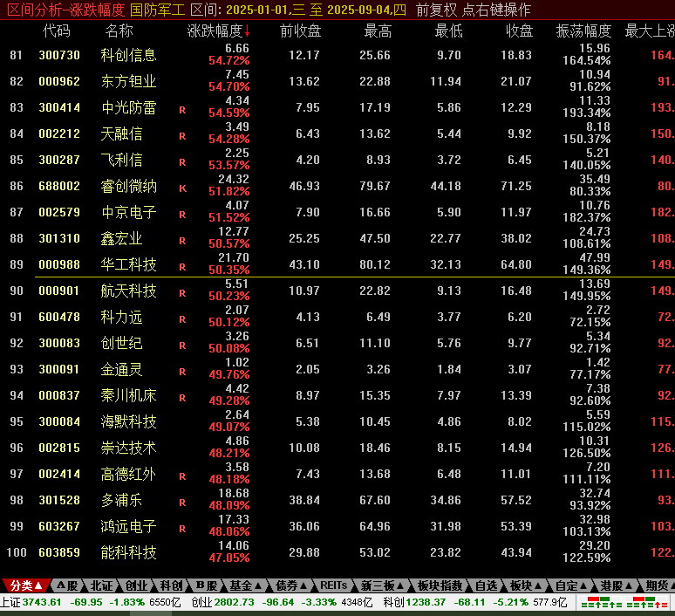The height and width of the screenshot is (616, 675).
Task: Sort by the 最低 column header
Action: (x=448, y=31)
